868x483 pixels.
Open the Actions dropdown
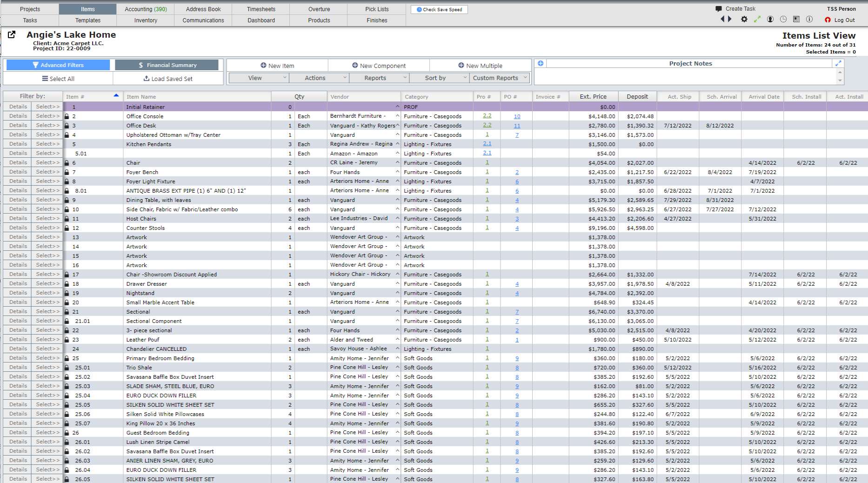point(319,78)
